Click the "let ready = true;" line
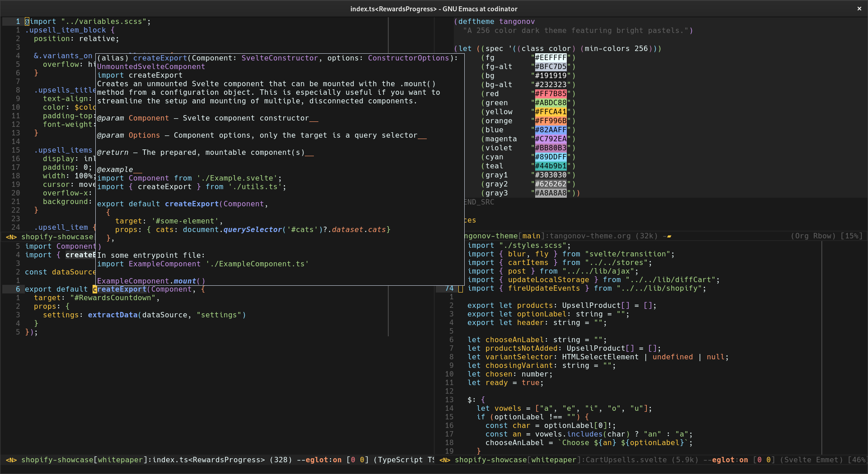The height and width of the screenshot is (474, 868). [x=506, y=383]
